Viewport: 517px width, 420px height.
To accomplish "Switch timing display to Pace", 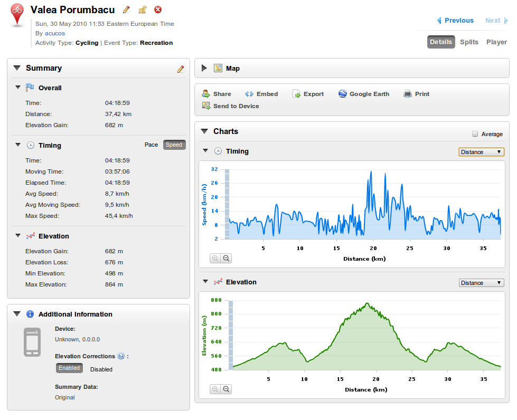I will 151,145.
